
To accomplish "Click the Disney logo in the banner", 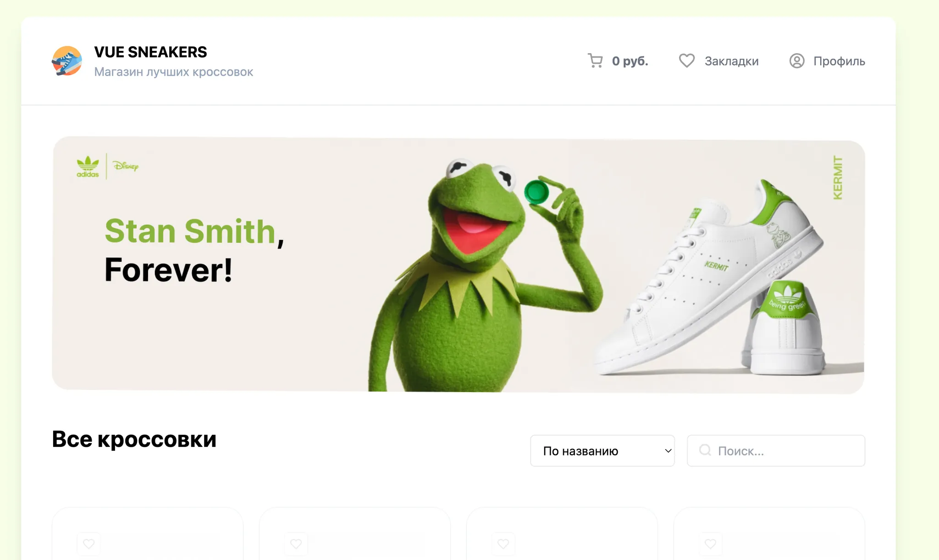I will [126, 166].
